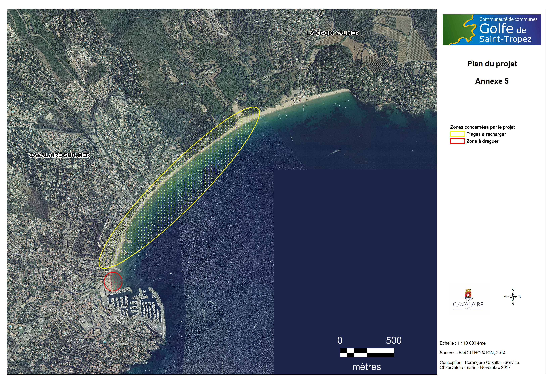Image resolution: width=555 pixels, height=392 pixels.
Task: Click the black-and-white scale bar
Action: pos(367,353)
